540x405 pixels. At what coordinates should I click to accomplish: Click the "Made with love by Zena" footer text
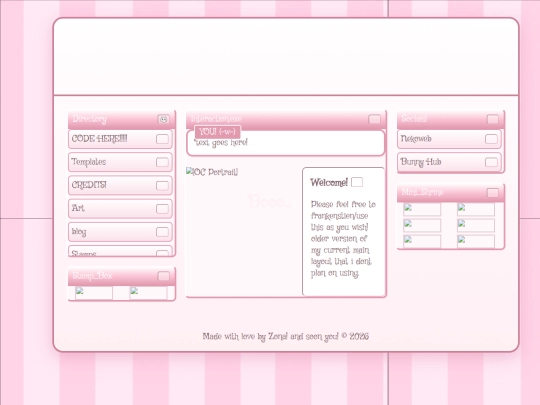(245, 336)
